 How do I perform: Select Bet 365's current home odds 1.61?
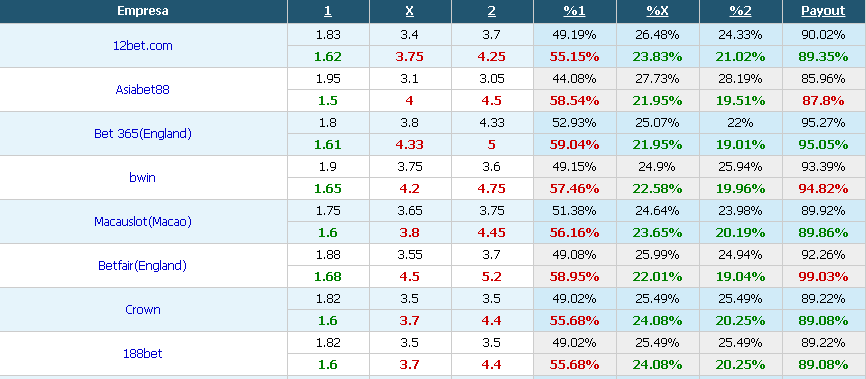coord(328,145)
